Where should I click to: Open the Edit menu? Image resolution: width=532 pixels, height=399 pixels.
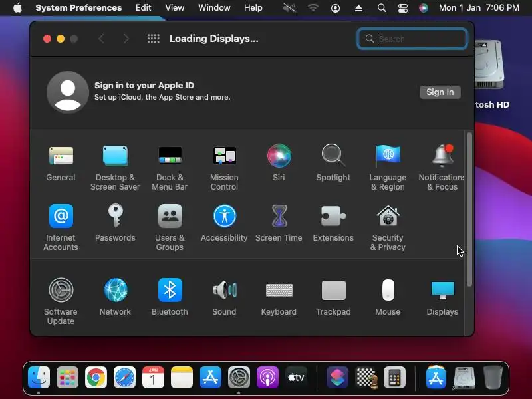pyautogui.click(x=143, y=7)
